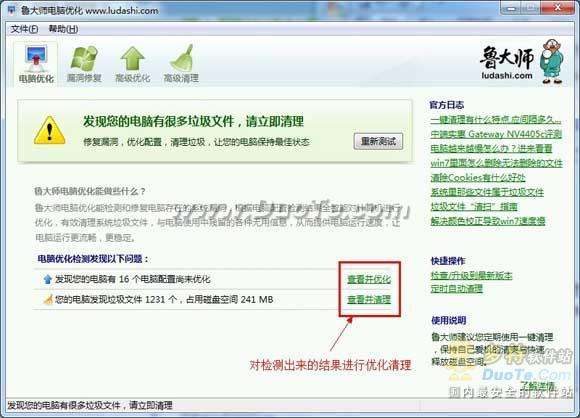Click the 使用说明 heading

click(x=448, y=320)
